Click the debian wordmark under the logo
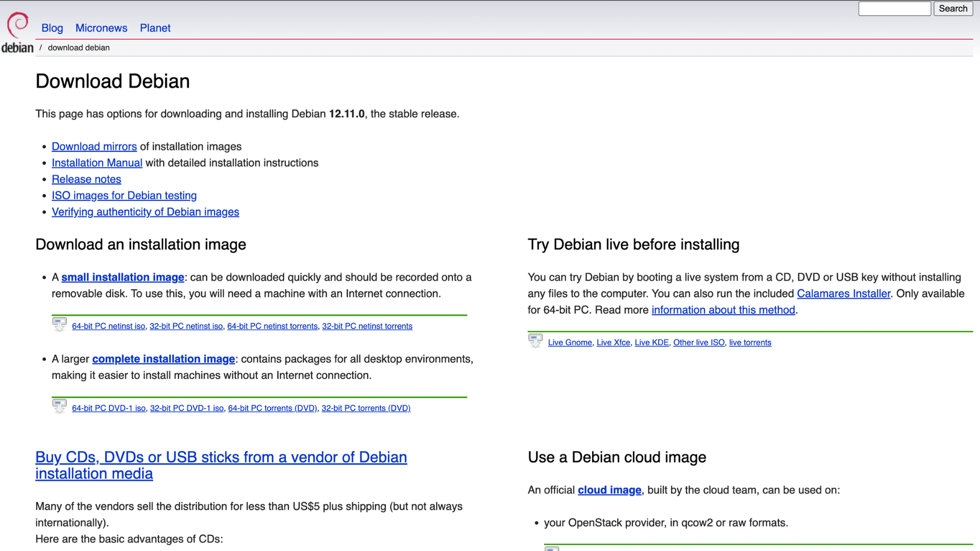This screenshot has height=551, width=980. click(x=17, y=47)
